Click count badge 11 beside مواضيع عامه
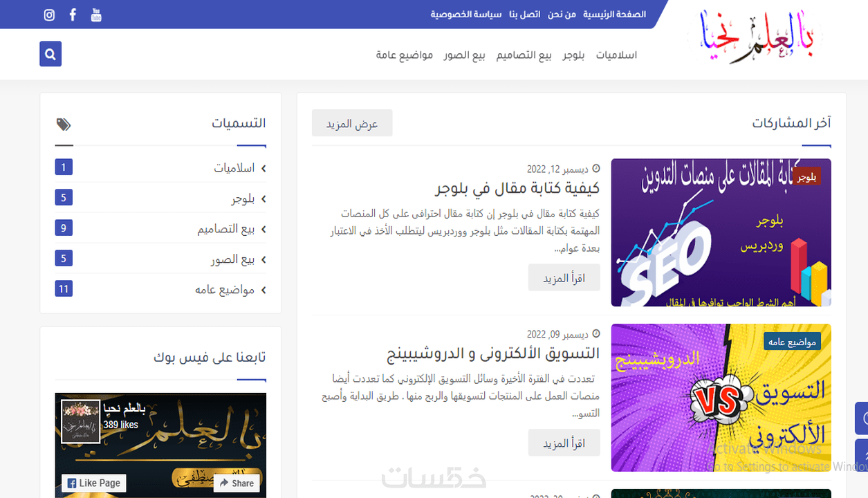The image size is (868, 498). tap(64, 289)
